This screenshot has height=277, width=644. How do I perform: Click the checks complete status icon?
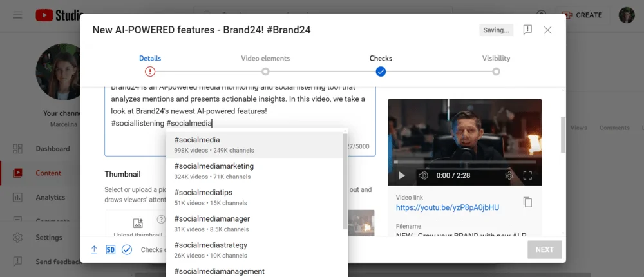tap(127, 249)
